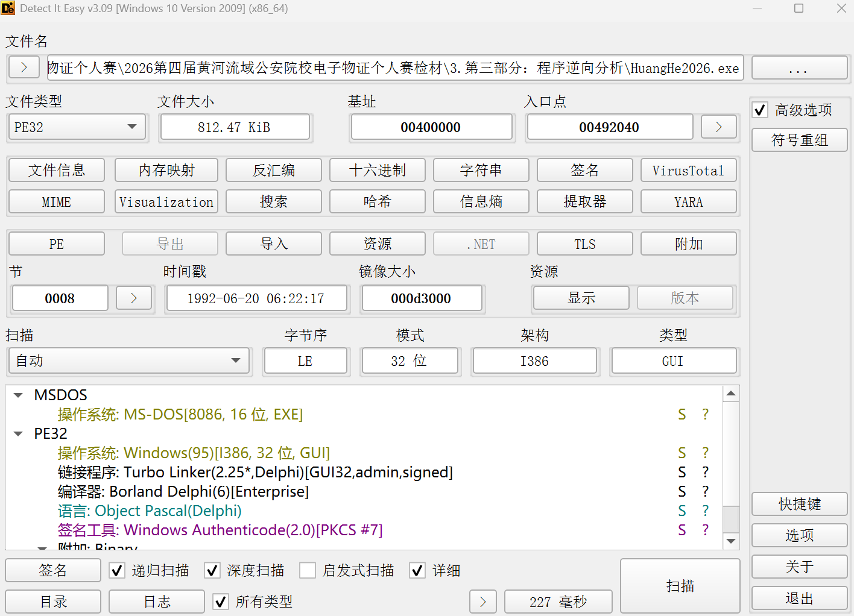Open the 选项 options button

[800, 535]
